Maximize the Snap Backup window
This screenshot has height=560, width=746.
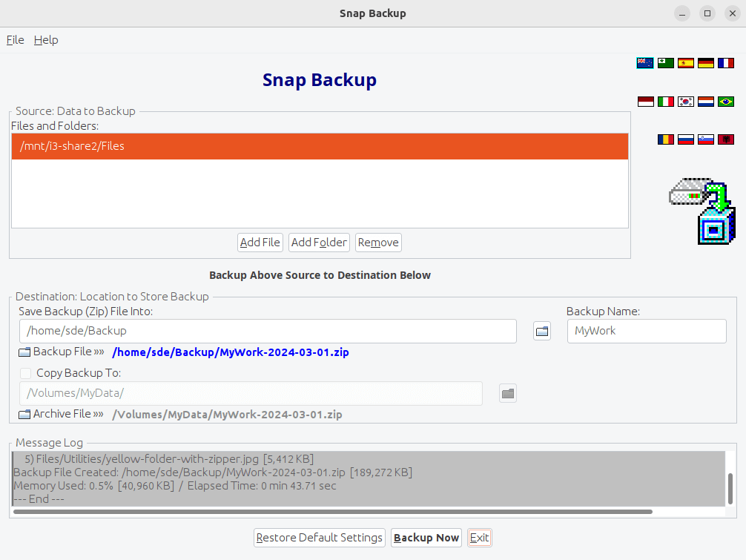(x=707, y=13)
